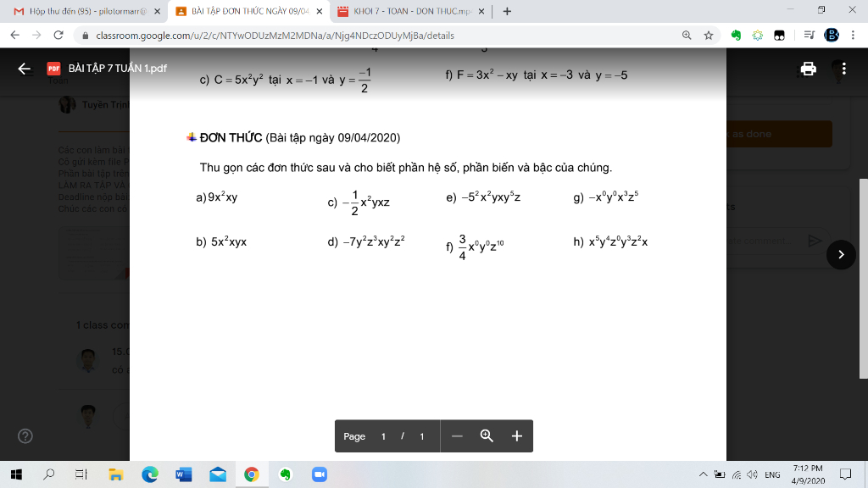
Task: Zoom in the PDF page
Action: point(516,436)
